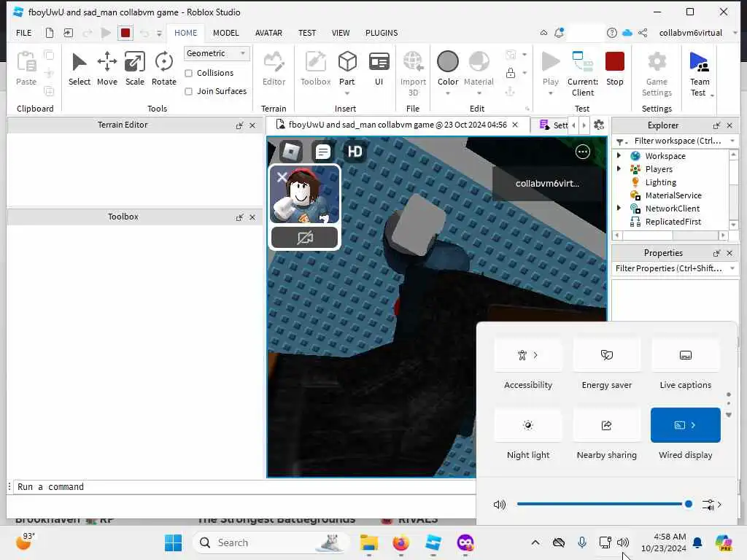The height and width of the screenshot is (560, 747).
Task: Click the share icon near username
Action: (x=643, y=33)
